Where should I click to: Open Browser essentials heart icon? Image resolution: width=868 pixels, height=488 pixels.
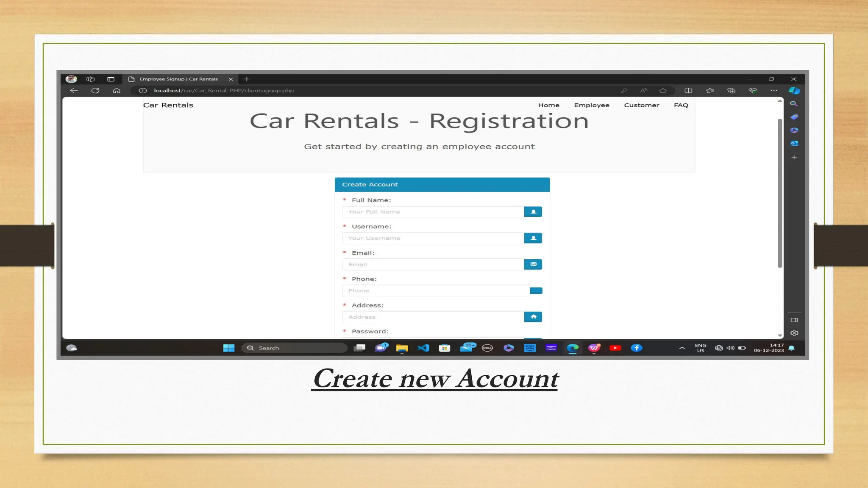[x=753, y=91]
